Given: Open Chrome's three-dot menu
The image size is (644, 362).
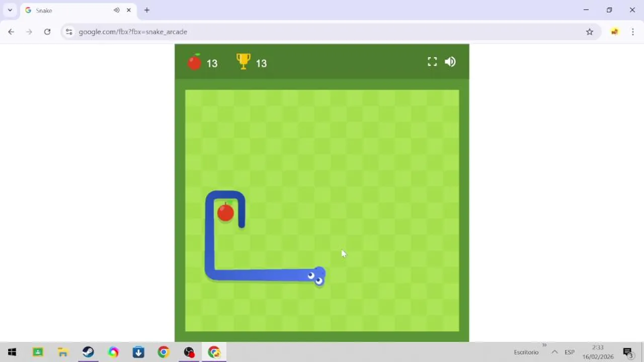Looking at the screenshot, I should (x=633, y=32).
